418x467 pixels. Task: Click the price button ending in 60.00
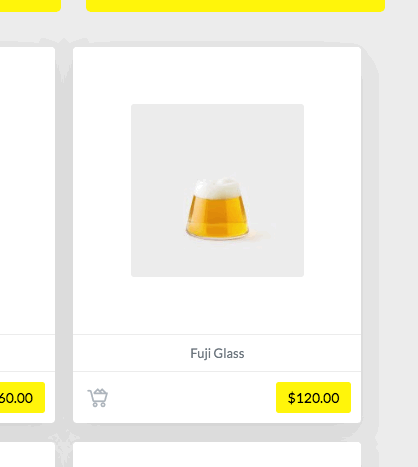(22, 398)
